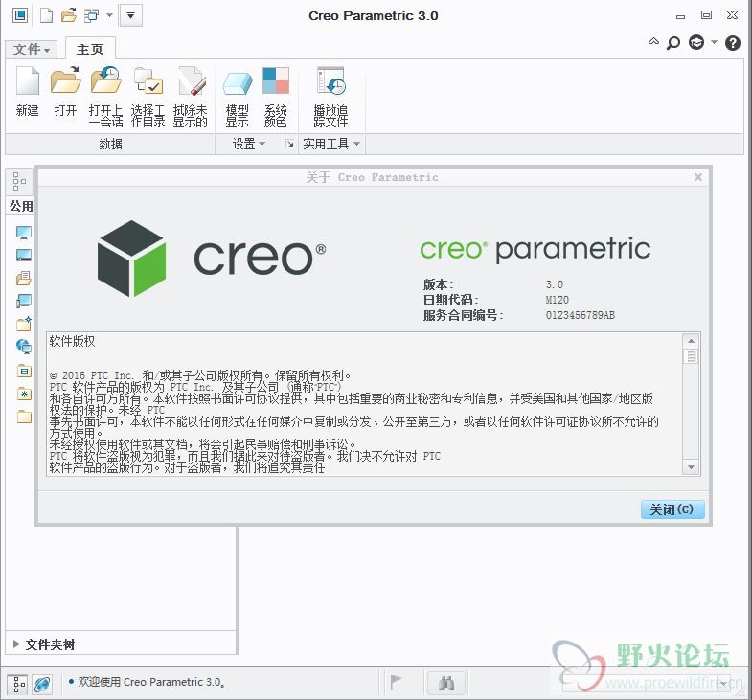
Task: Open a file with the 打开 button
Action: (x=65, y=92)
